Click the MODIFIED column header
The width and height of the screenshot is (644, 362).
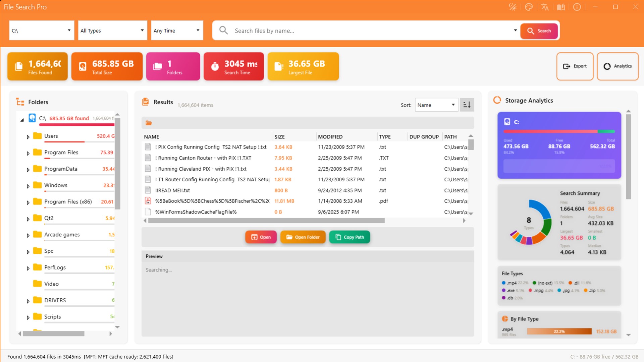[x=330, y=137]
